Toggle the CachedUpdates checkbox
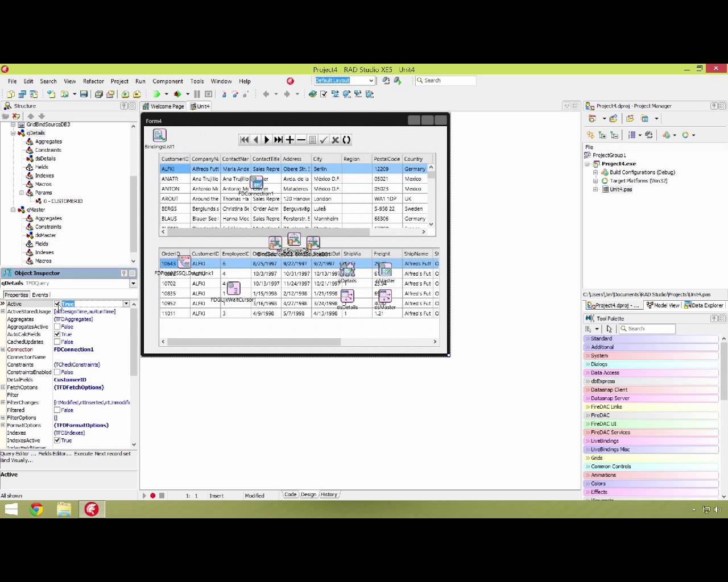728x582 pixels. click(57, 342)
